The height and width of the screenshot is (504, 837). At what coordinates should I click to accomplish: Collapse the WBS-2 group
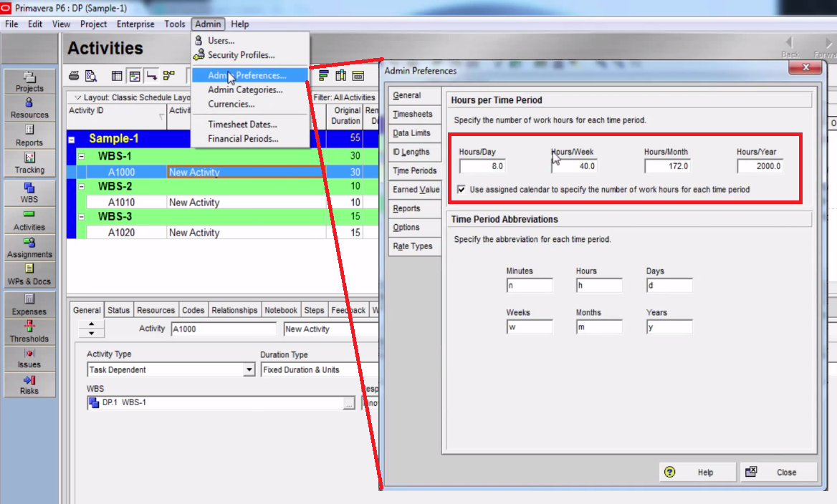point(81,187)
